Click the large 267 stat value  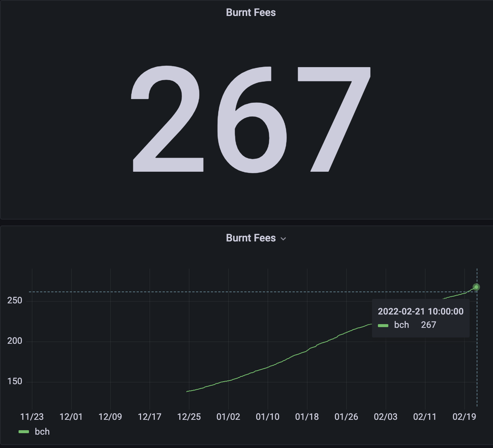(251, 119)
